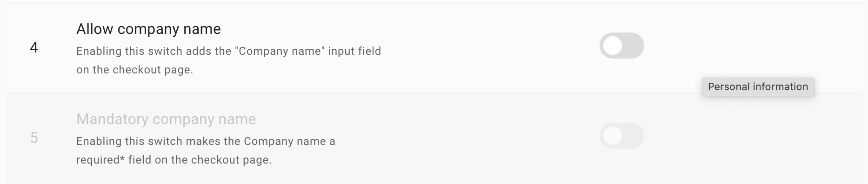Click the "Personal information" tooltip

(758, 87)
